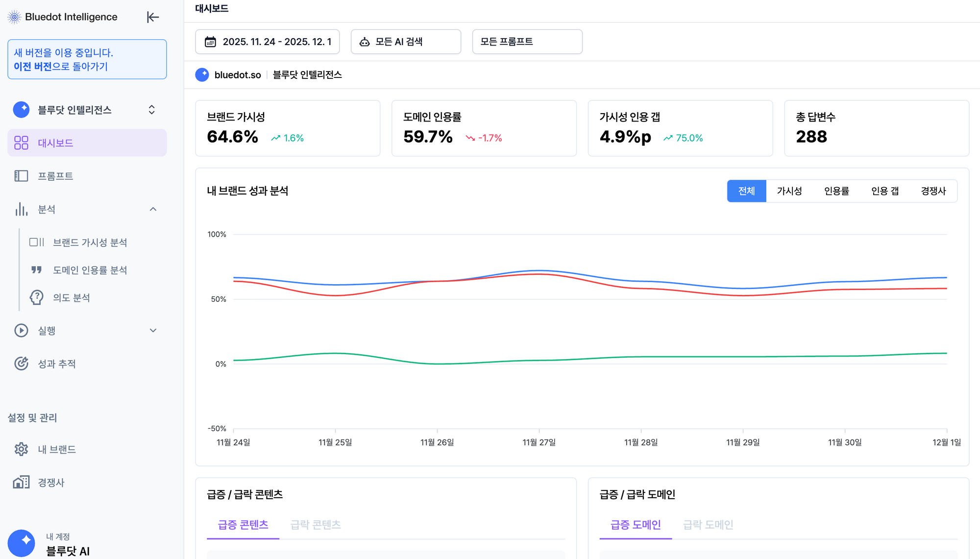Collapse the 분석 menu section chevron
Image resolution: width=980 pixels, height=559 pixels.
153,209
